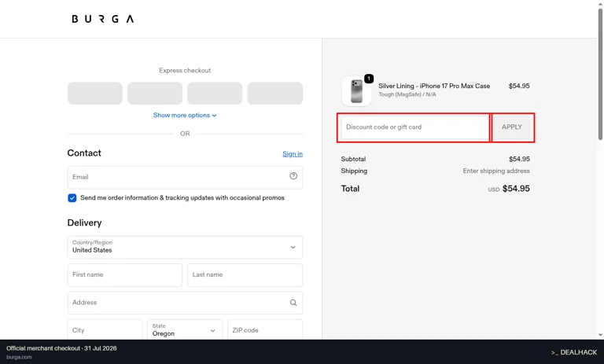
Task: Select the second express checkout button
Action: (x=155, y=94)
